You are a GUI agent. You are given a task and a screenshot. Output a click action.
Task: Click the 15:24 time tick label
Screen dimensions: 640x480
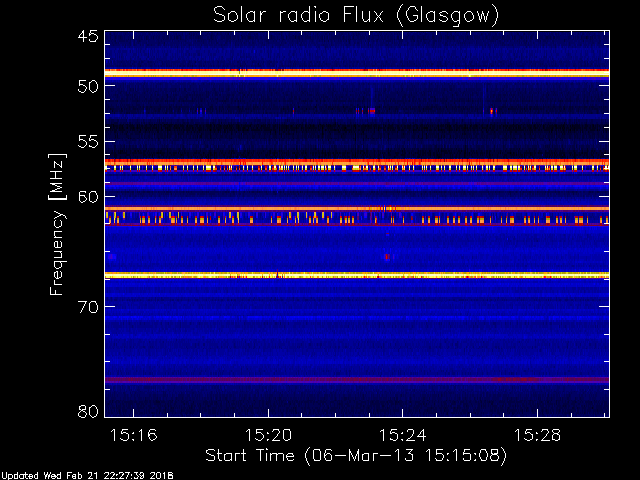click(402, 435)
